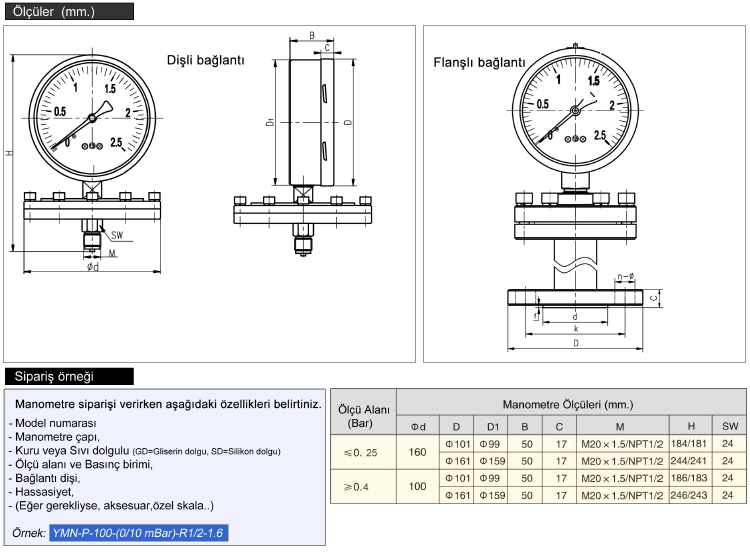750x554 pixels.
Task: Click the '- Hassasiyet,' list line
Action: pyautogui.click(x=41, y=491)
